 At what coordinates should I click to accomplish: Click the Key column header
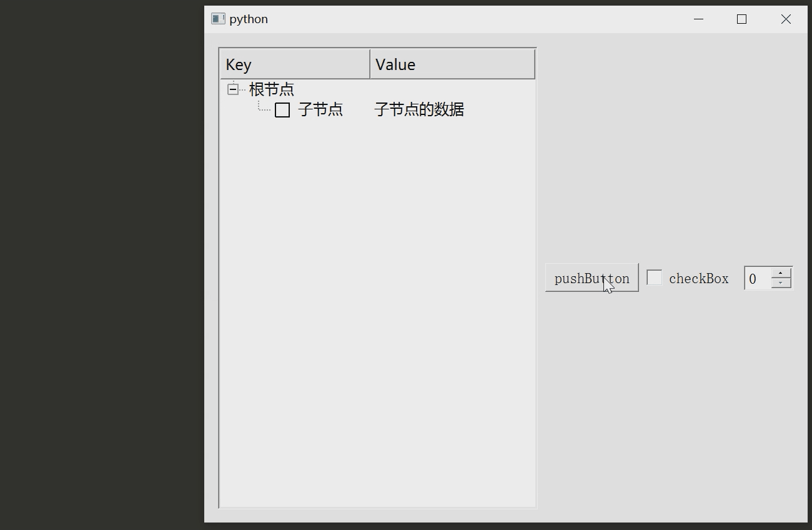coord(294,63)
